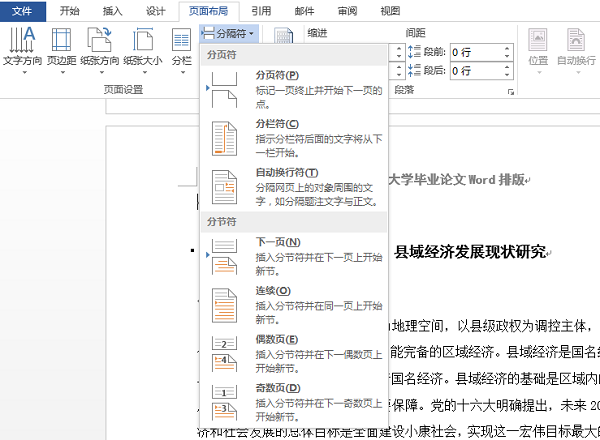Viewport: 600px width, 440px height.
Task: Decrease lower indent value stepper
Action: point(399,75)
